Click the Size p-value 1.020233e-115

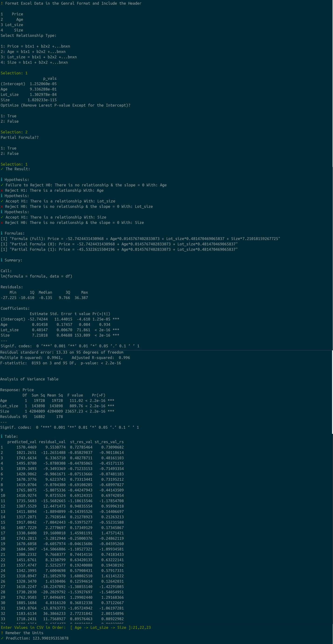(x=42, y=100)
